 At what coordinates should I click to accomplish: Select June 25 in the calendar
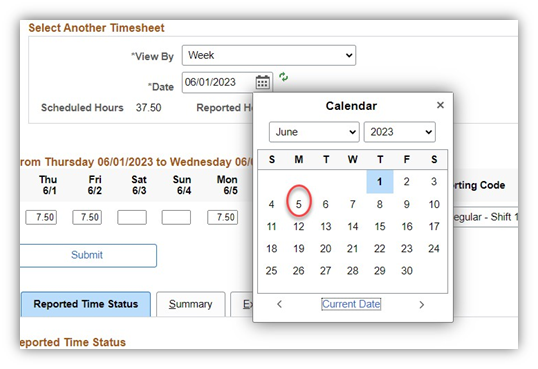(271, 271)
